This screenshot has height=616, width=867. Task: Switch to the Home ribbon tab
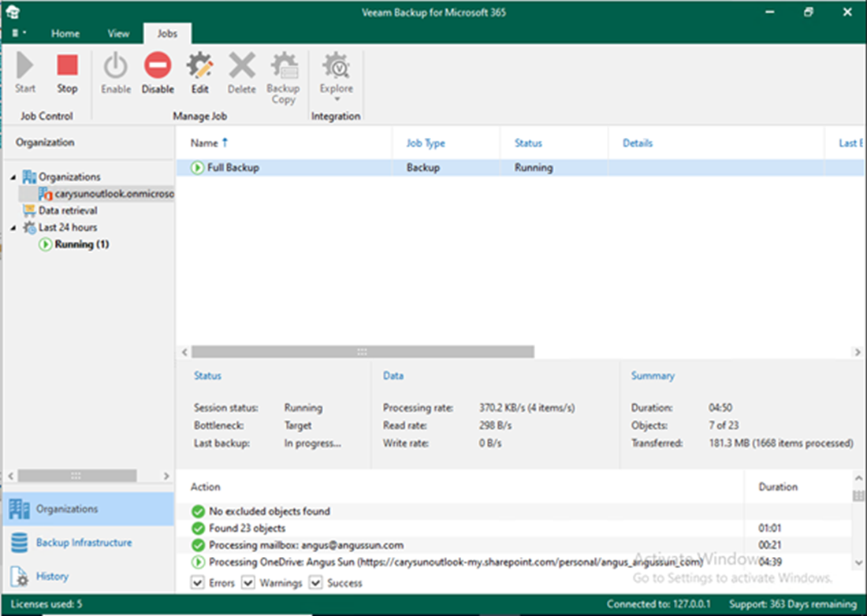coord(65,34)
